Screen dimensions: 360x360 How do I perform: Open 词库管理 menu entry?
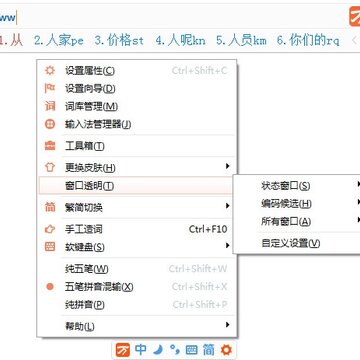137,107
